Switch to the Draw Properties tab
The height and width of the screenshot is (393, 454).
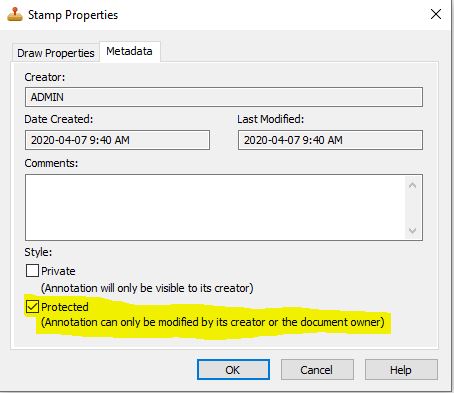point(56,53)
